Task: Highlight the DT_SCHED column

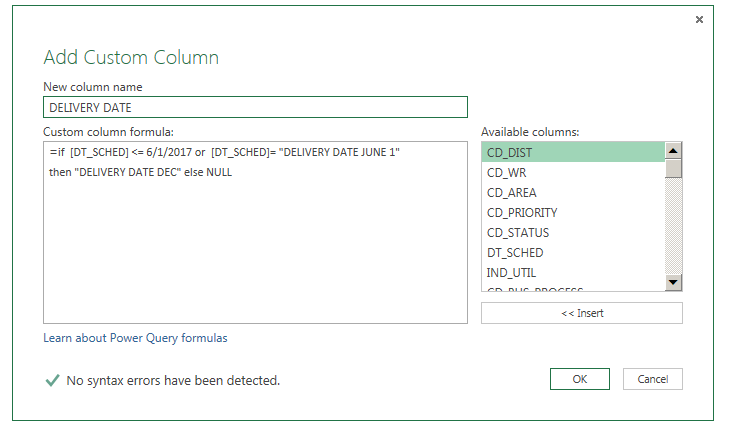Action: (573, 253)
